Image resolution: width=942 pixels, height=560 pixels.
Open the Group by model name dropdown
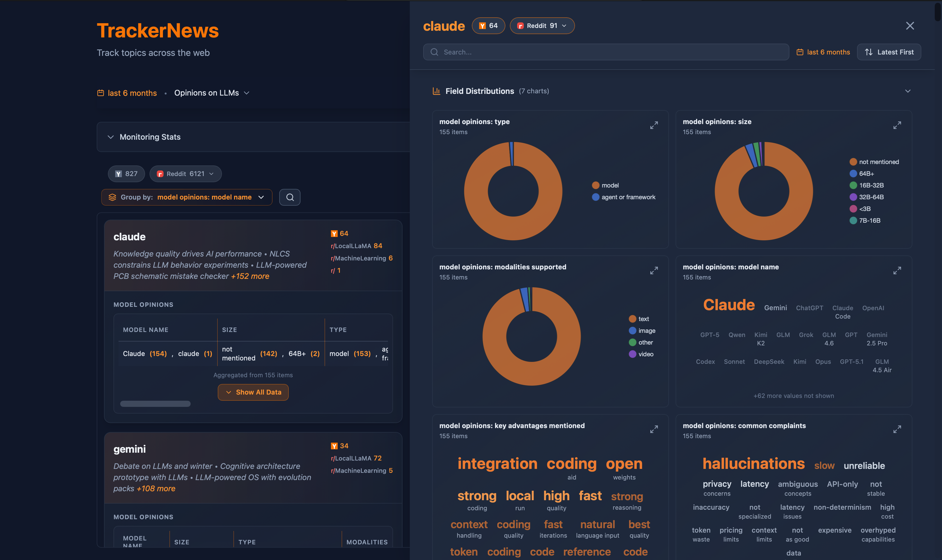186,197
